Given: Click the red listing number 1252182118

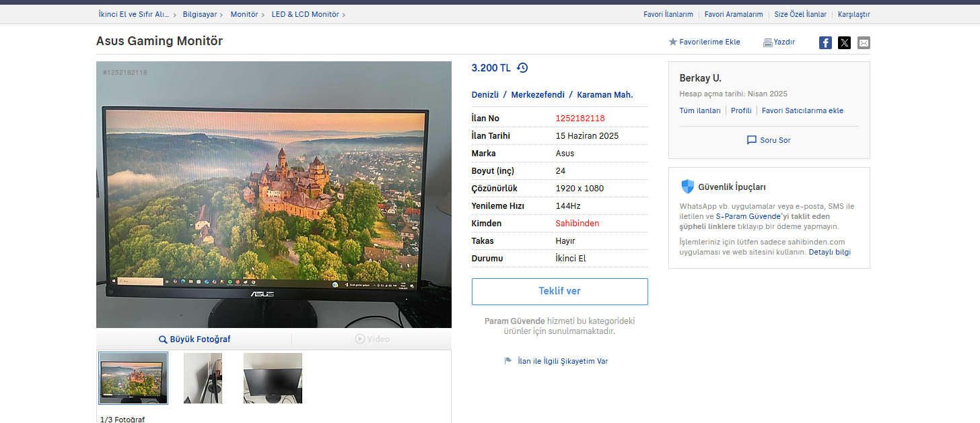Looking at the screenshot, I should coord(580,118).
